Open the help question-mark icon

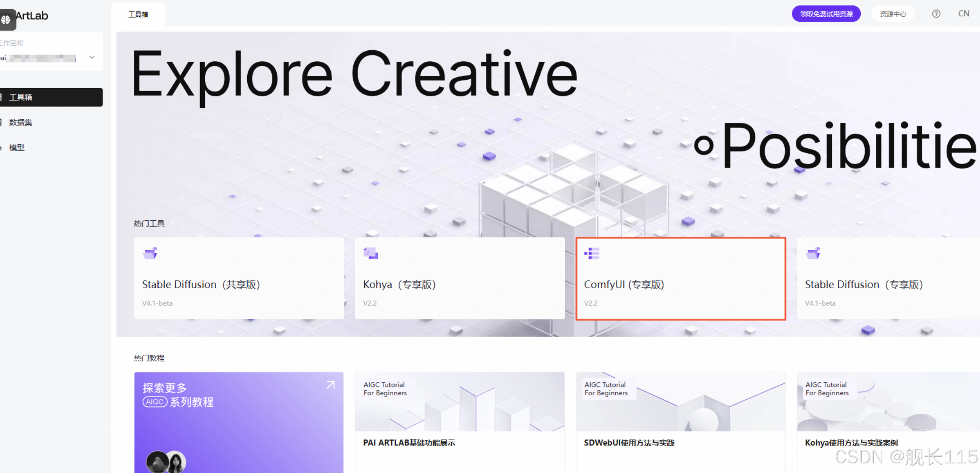click(936, 13)
